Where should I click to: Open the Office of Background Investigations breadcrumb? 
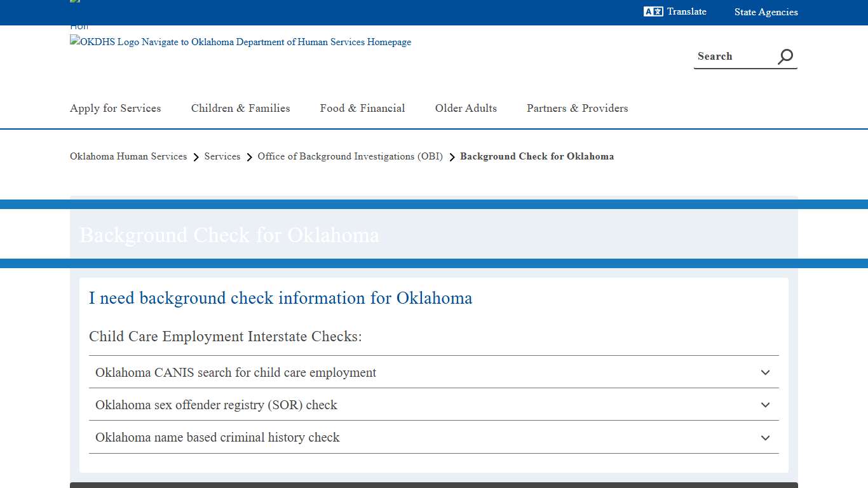(x=349, y=156)
